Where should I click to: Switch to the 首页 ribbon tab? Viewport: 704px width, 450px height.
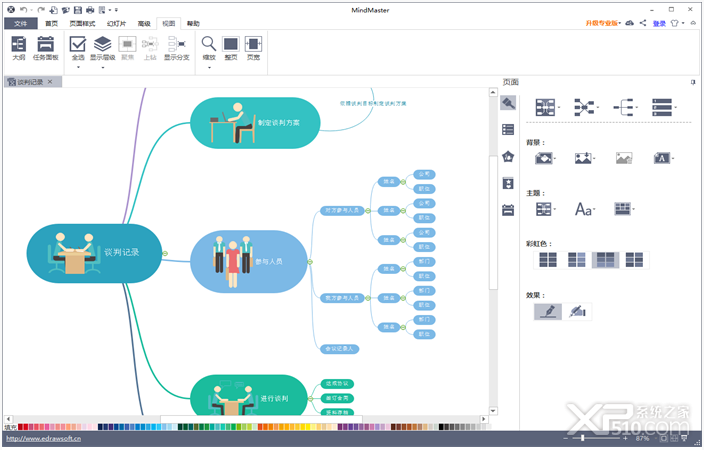pyautogui.click(x=51, y=23)
